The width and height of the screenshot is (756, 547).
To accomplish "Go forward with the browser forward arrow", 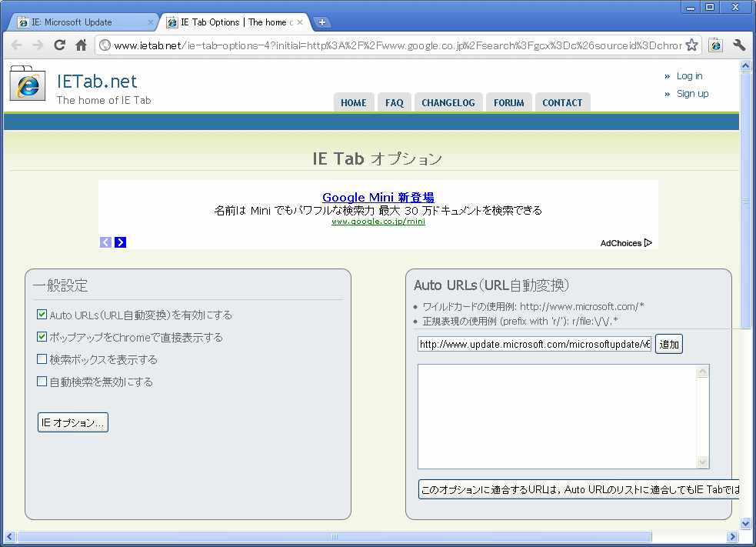I will [38, 45].
